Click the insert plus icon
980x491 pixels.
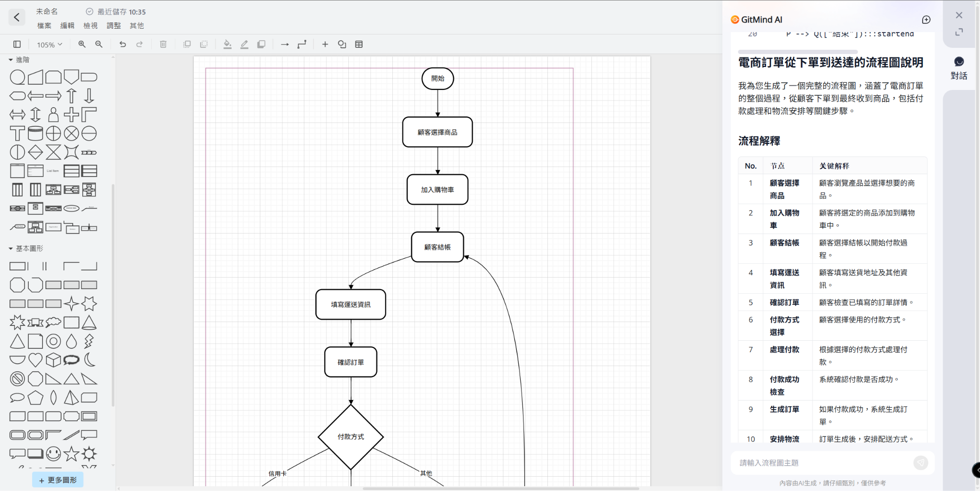coord(325,45)
